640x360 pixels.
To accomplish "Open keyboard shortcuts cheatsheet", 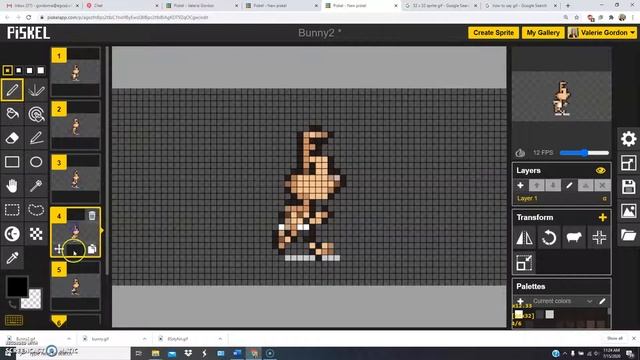I will [13, 320].
